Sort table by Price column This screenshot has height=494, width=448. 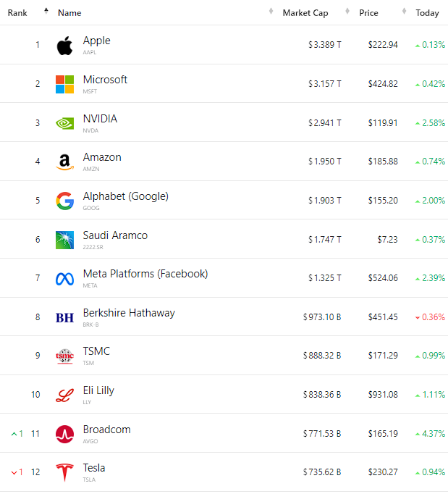click(368, 13)
